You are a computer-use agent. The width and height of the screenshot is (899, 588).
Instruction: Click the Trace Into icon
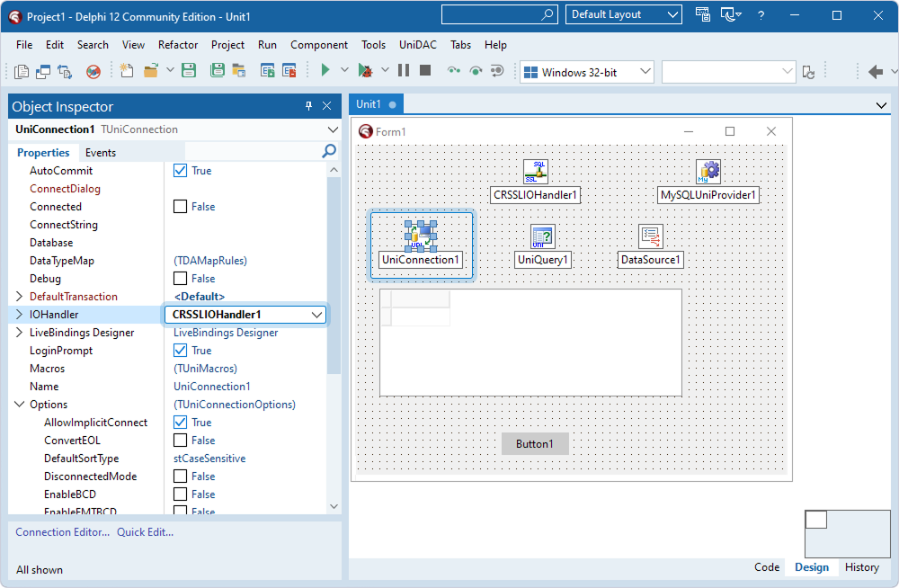click(x=454, y=70)
